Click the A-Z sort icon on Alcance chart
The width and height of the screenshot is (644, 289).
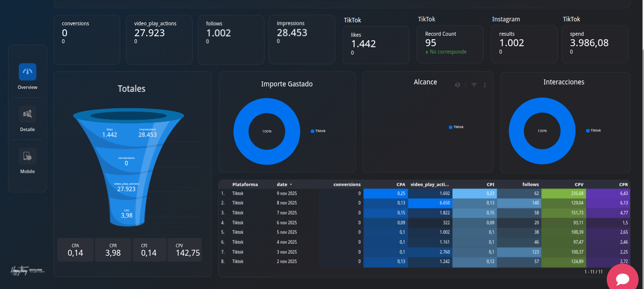coord(457,85)
